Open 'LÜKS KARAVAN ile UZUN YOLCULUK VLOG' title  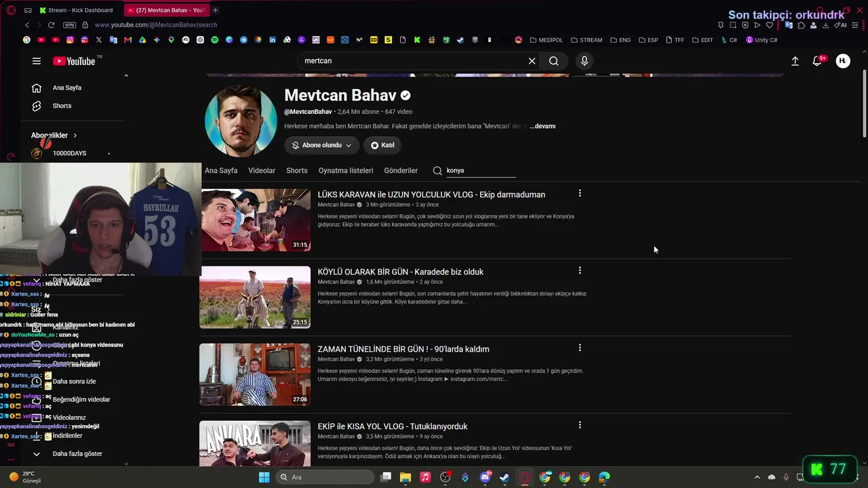point(431,195)
